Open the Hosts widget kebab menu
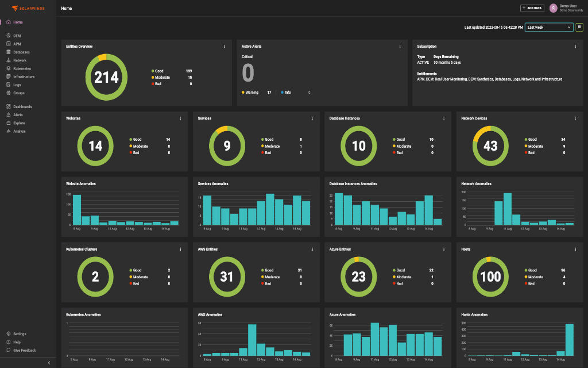 [575, 249]
